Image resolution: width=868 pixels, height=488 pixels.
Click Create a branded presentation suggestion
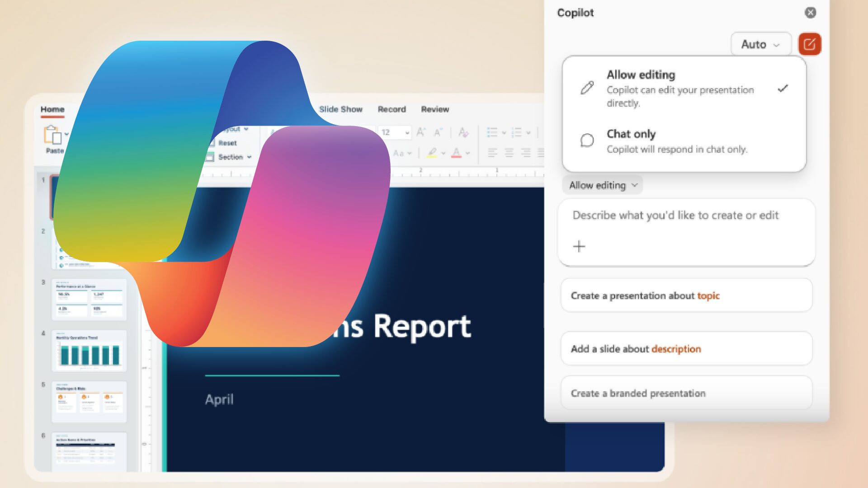click(686, 393)
